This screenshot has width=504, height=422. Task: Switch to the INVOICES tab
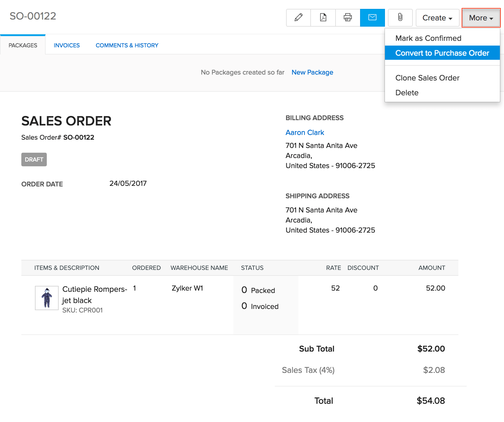point(66,45)
